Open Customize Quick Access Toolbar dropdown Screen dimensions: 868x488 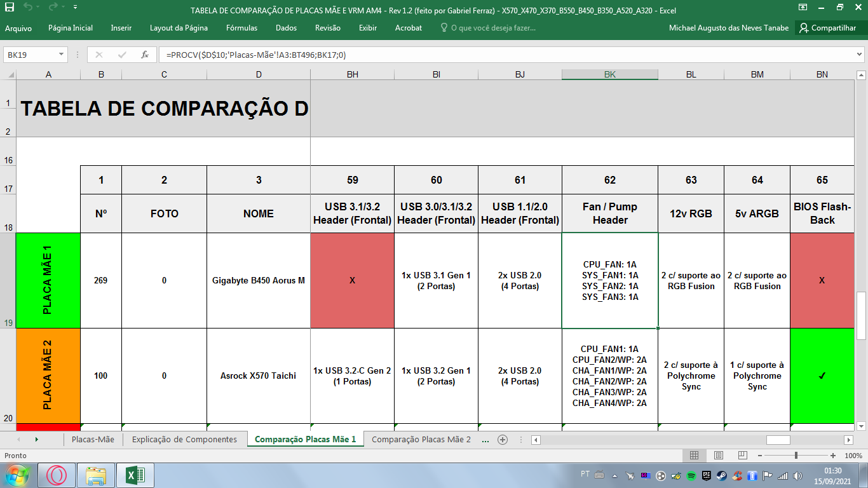pyautogui.click(x=75, y=7)
